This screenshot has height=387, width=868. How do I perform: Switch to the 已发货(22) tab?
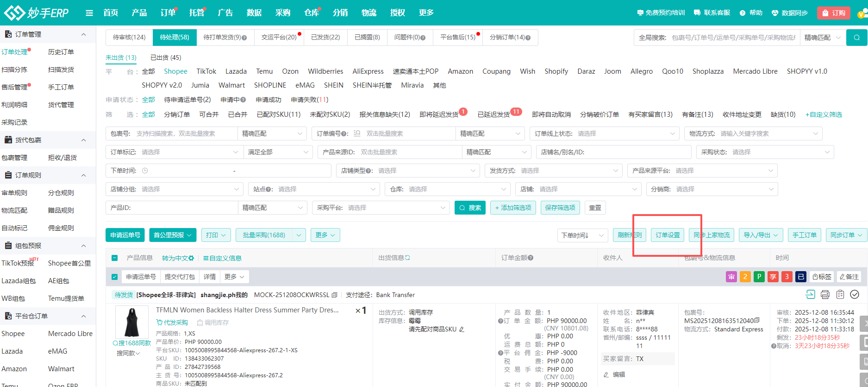325,37
